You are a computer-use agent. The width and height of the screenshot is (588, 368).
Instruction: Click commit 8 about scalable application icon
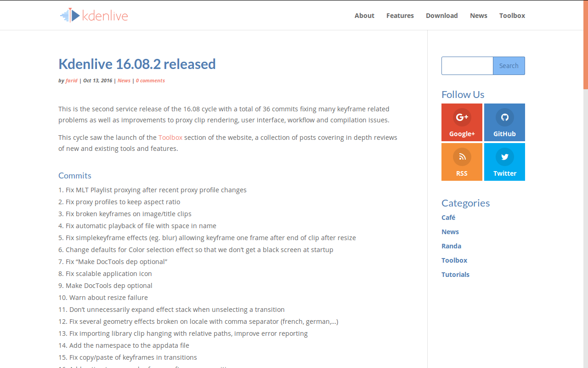click(105, 274)
